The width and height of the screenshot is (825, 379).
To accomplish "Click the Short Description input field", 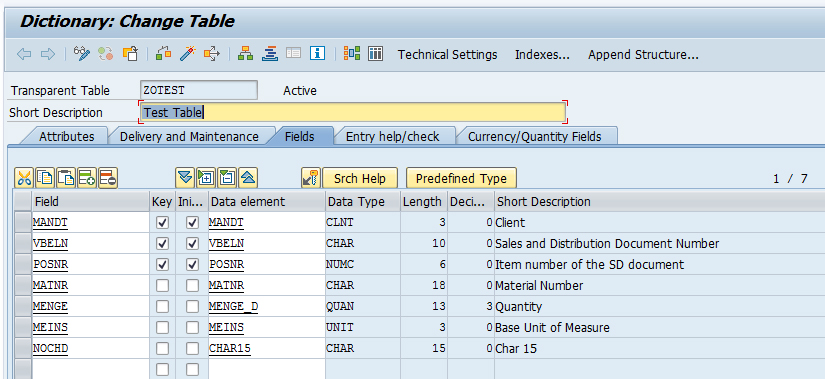I will [353, 112].
